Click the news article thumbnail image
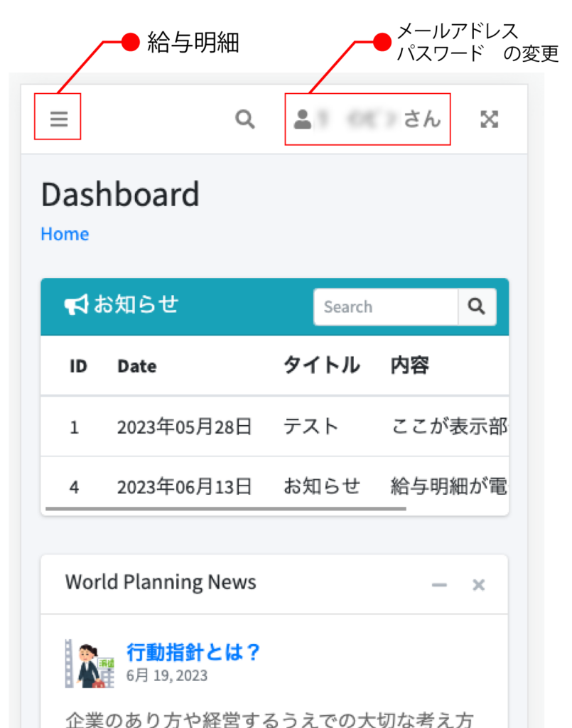The width and height of the screenshot is (572, 728). (x=90, y=663)
